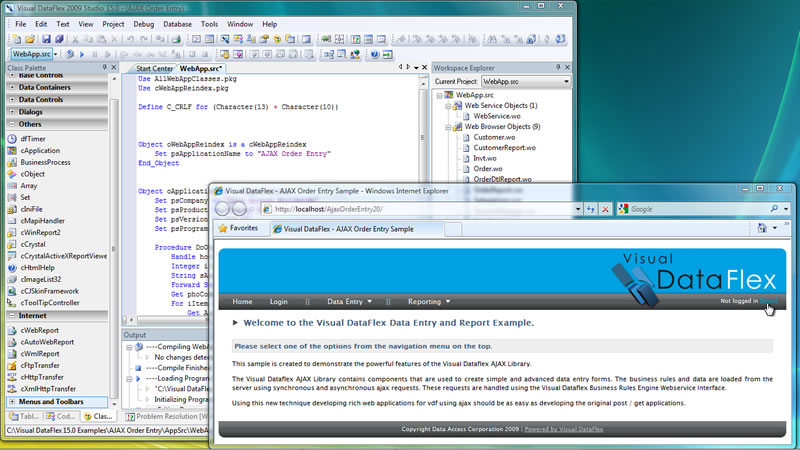Expand the Data Controls palette group
This screenshot has height=450, width=800.
(12, 99)
